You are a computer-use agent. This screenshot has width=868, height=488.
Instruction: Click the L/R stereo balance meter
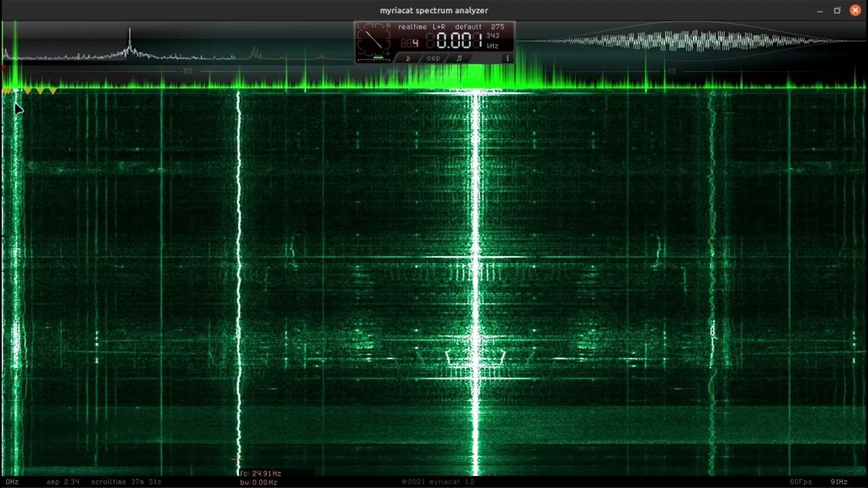click(374, 39)
